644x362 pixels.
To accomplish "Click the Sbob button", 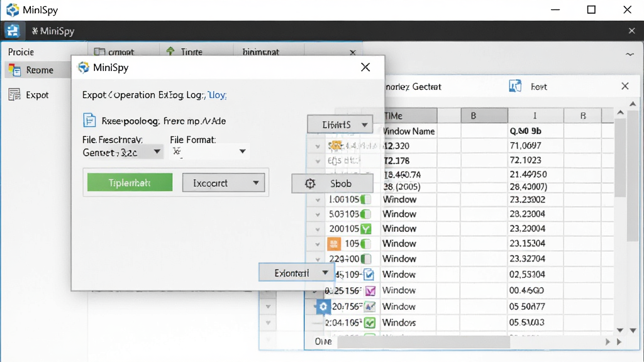I will [x=332, y=184].
